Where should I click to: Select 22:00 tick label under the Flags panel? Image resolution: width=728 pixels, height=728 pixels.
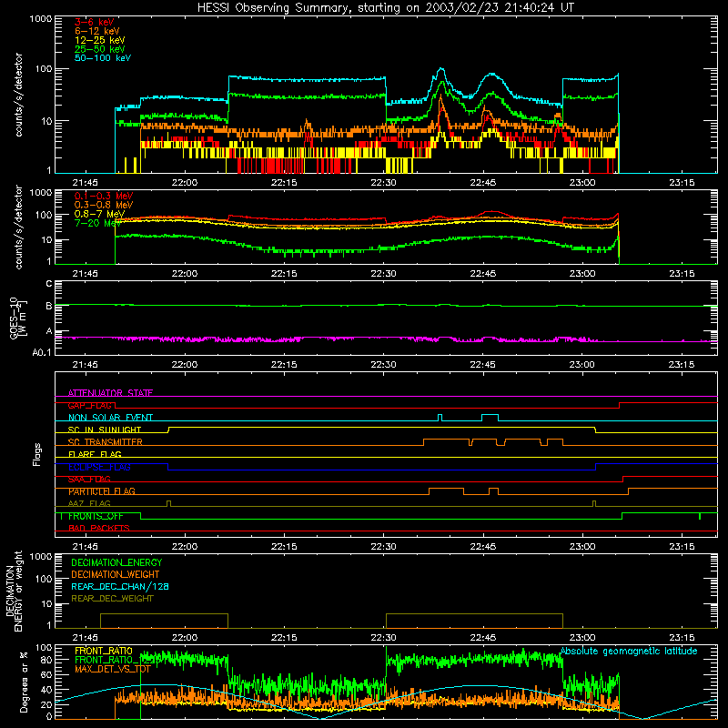coord(185,547)
